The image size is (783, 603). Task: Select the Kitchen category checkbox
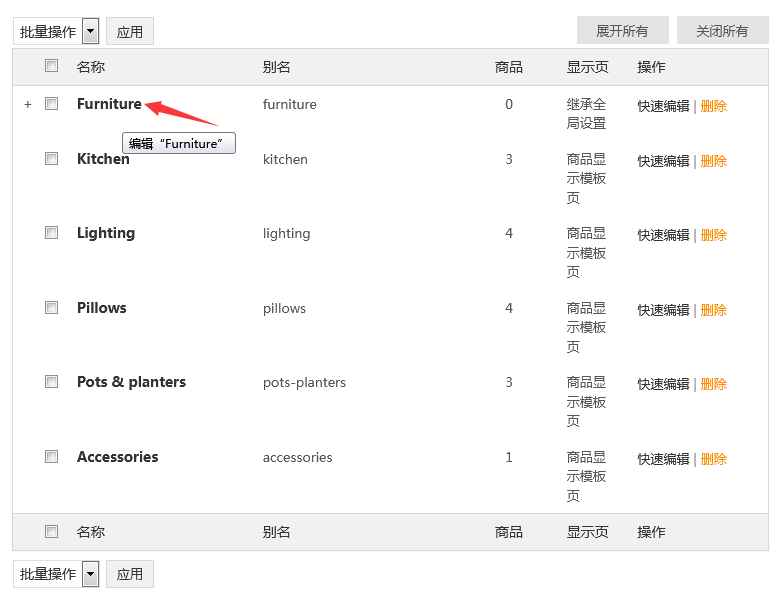tap(52, 159)
